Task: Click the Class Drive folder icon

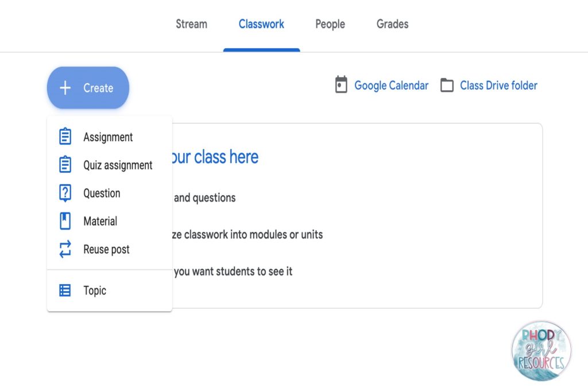Action: click(447, 86)
